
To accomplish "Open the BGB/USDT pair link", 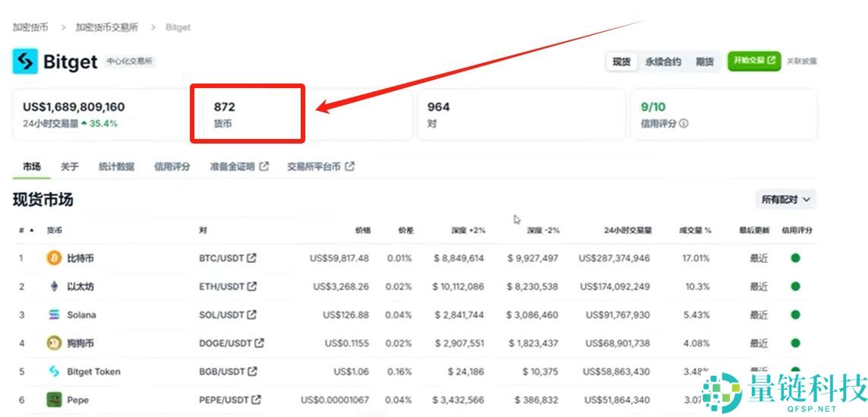I will coord(228,371).
